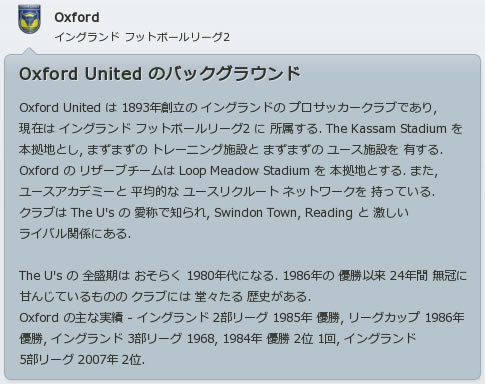Click the Oxford United club crest icon
This screenshot has height=384, width=485.
[29, 19]
